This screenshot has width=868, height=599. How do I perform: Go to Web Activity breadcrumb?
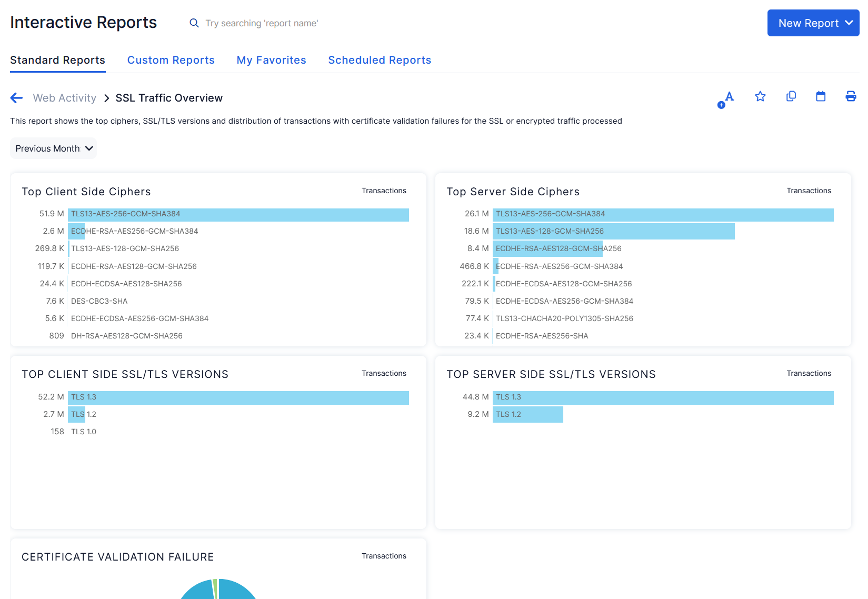pos(65,98)
